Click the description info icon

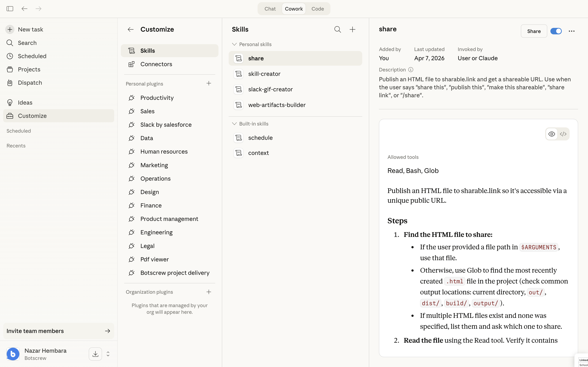coord(411,70)
